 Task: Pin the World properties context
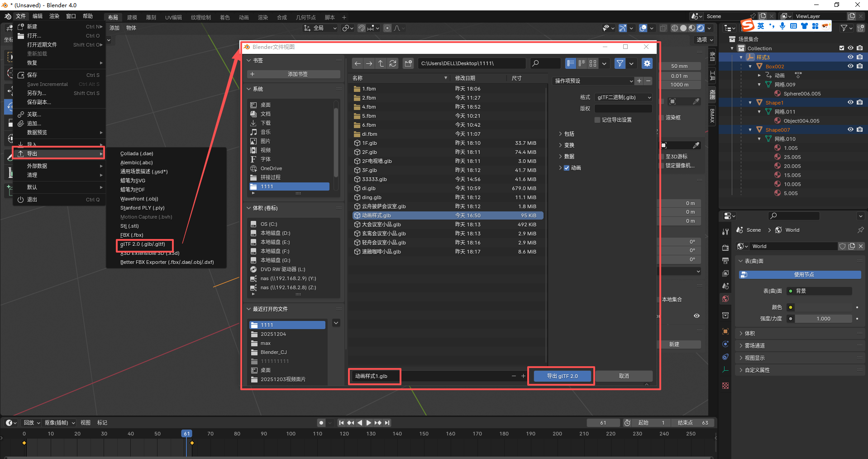[x=860, y=230]
